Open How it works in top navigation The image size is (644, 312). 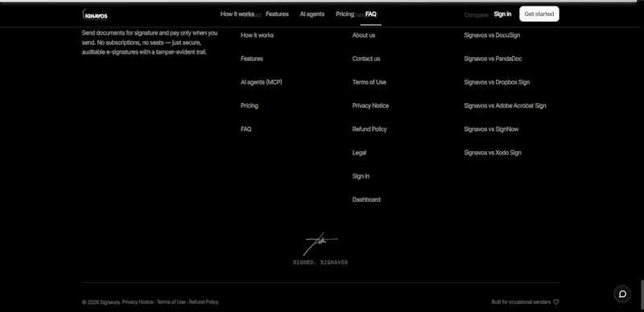[x=237, y=14]
